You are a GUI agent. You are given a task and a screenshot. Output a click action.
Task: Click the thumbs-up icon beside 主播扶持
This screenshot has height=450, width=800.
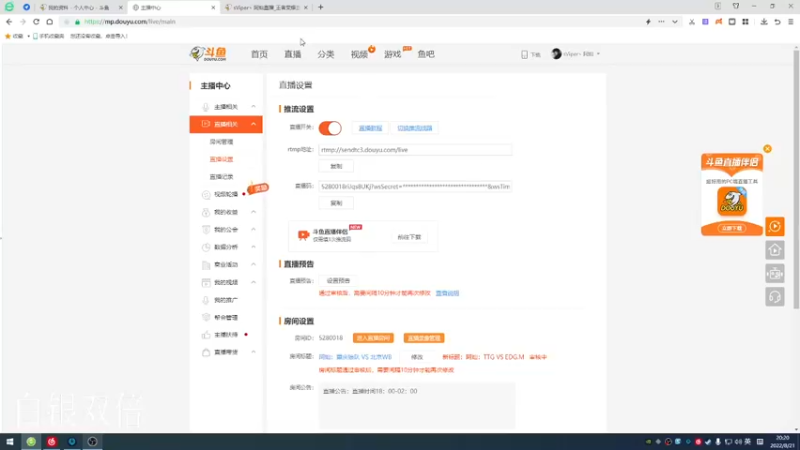206,335
